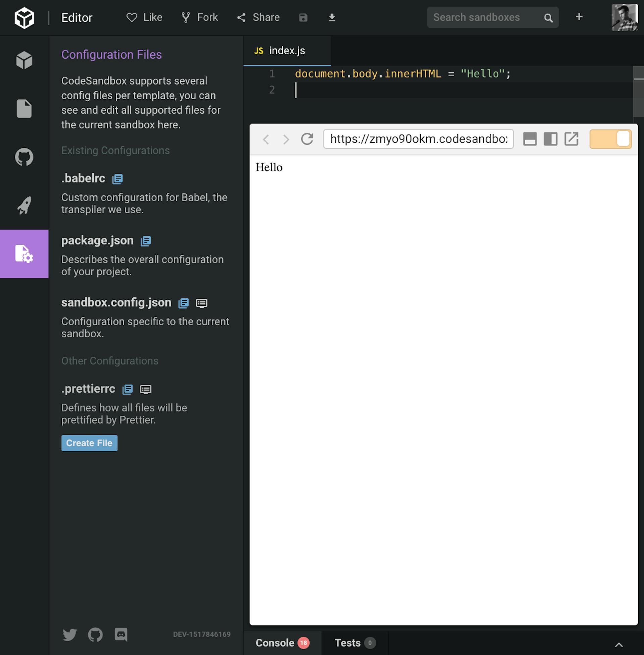Open CodeSandbox's Discord from the footer
The image size is (644, 655).
pos(121,635)
